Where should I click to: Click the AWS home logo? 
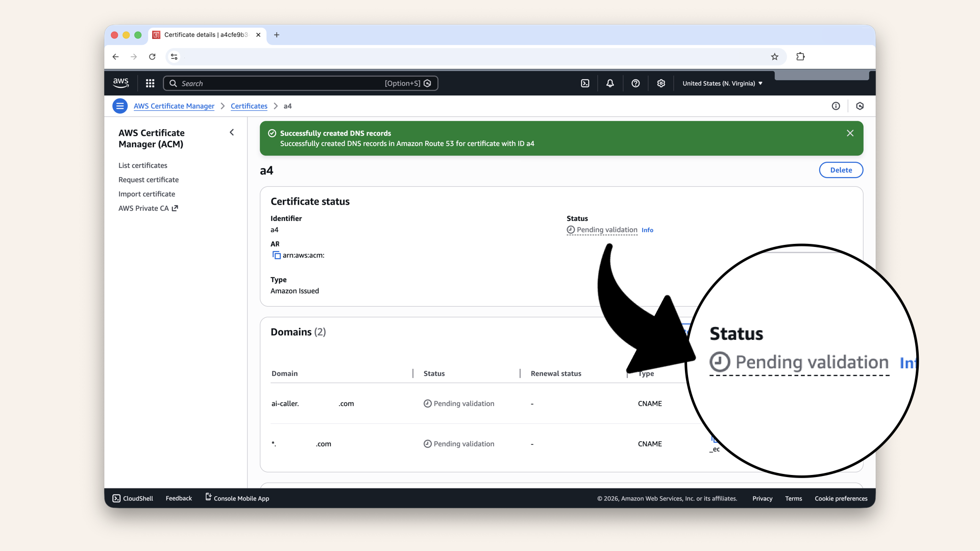(120, 83)
